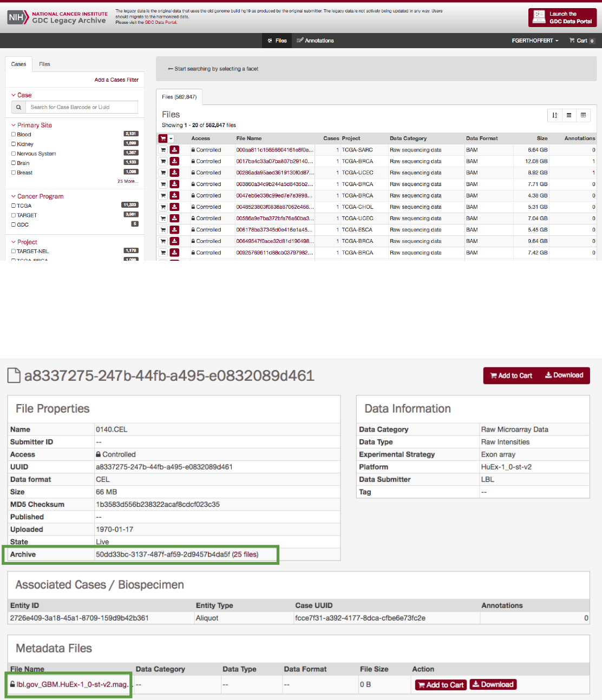Download the metadata file

tap(493, 684)
